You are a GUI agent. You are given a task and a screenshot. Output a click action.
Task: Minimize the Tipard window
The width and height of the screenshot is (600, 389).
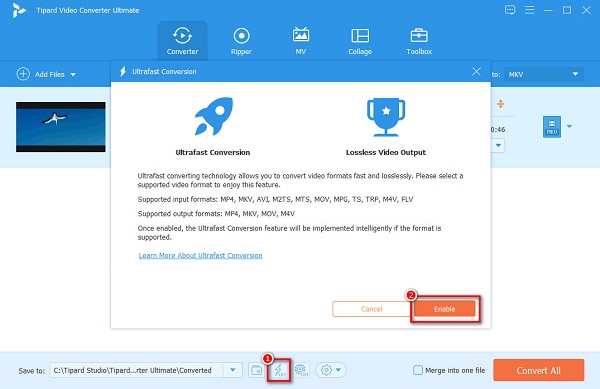[548, 10]
